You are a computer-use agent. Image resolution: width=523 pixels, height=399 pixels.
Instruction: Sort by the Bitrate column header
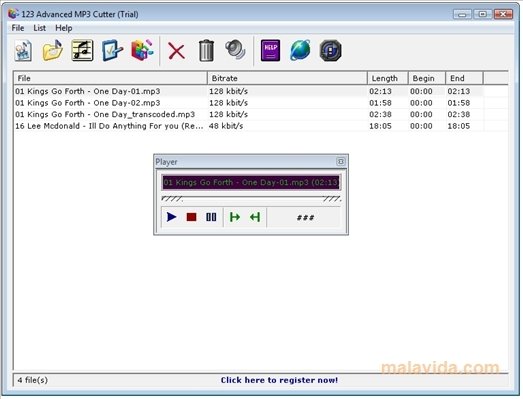point(287,78)
